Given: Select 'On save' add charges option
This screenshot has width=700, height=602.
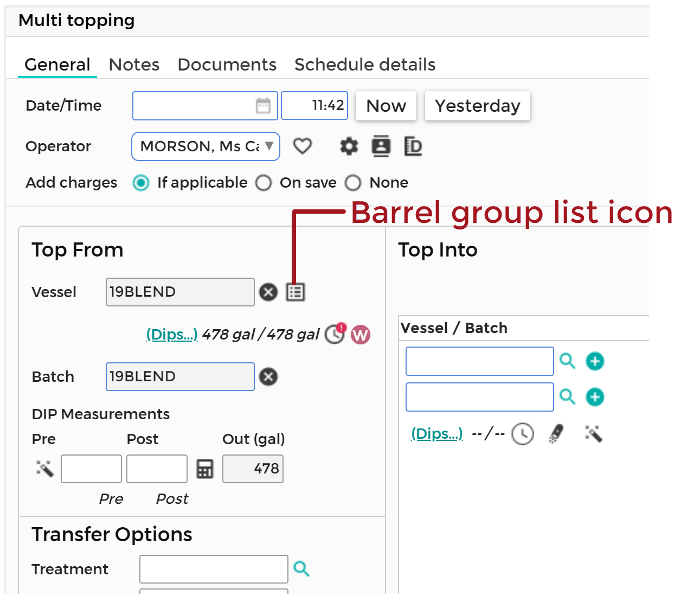Looking at the screenshot, I should tap(264, 183).
